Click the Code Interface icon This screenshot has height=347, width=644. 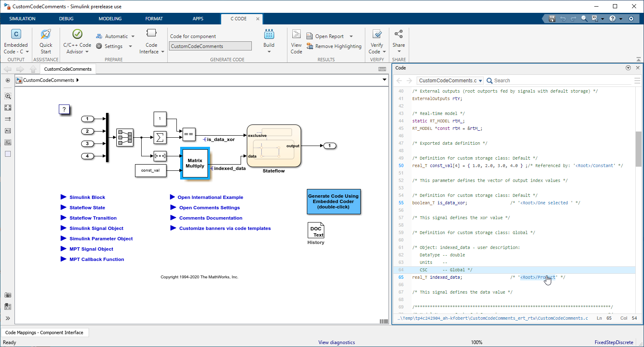tap(151, 34)
